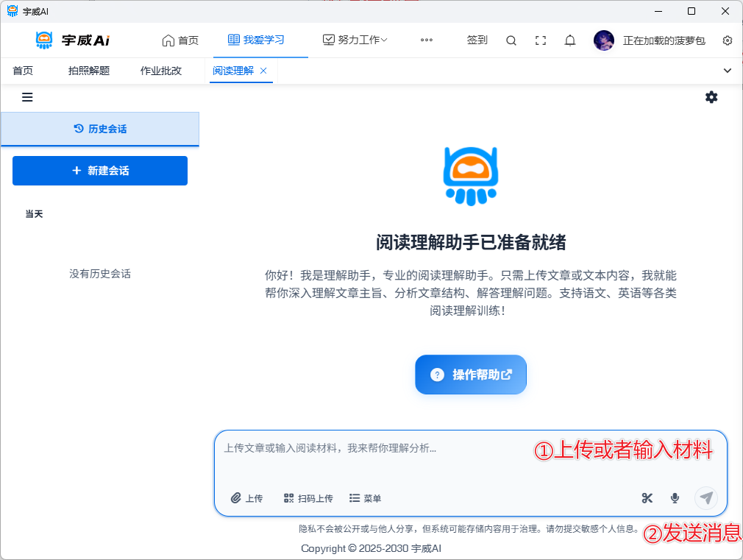Close the 阅读理解 tab
The height and width of the screenshot is (560, 743).
(263, 71)
